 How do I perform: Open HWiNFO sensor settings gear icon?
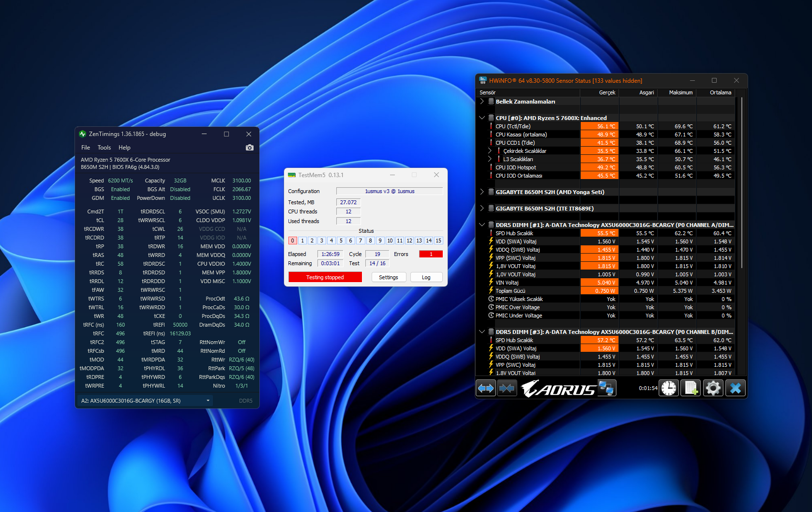tap(713, 388)
